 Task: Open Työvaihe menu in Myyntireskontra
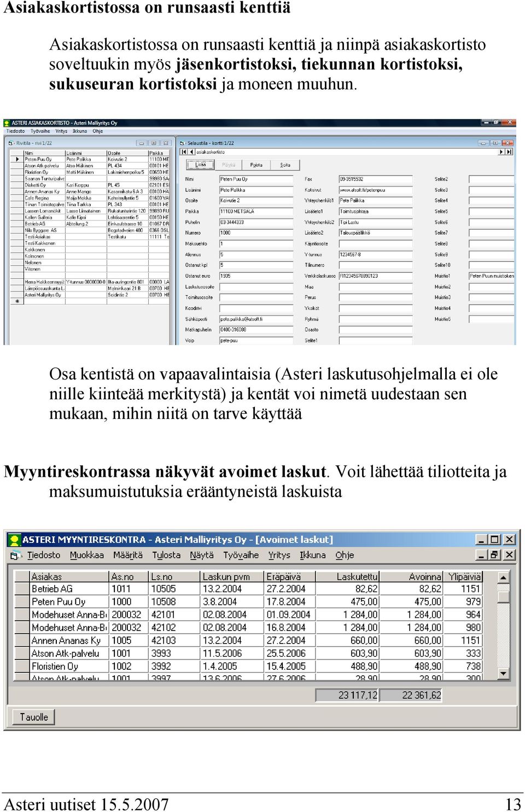click(241, 555)
